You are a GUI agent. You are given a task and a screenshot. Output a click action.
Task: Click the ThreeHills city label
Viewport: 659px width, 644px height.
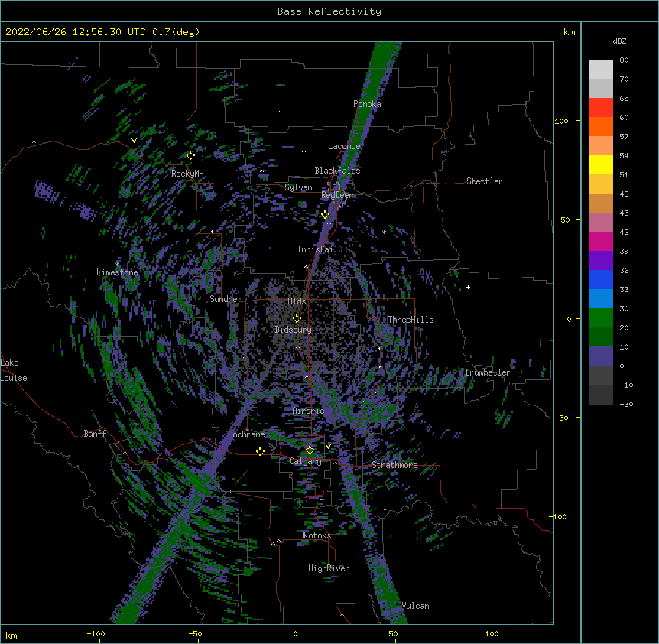pyautogui.click(x=411, y=320)
